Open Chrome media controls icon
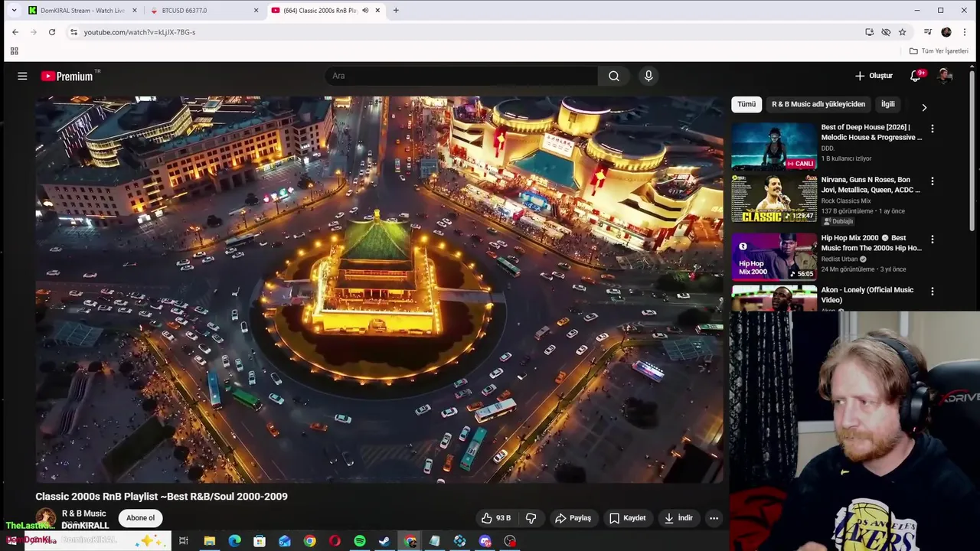 pos(928,32)
